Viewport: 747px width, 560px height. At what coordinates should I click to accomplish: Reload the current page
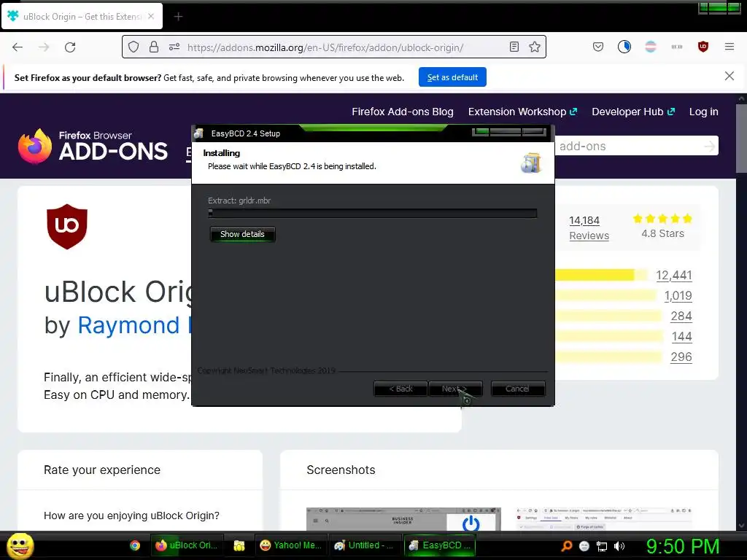(70, 47)
